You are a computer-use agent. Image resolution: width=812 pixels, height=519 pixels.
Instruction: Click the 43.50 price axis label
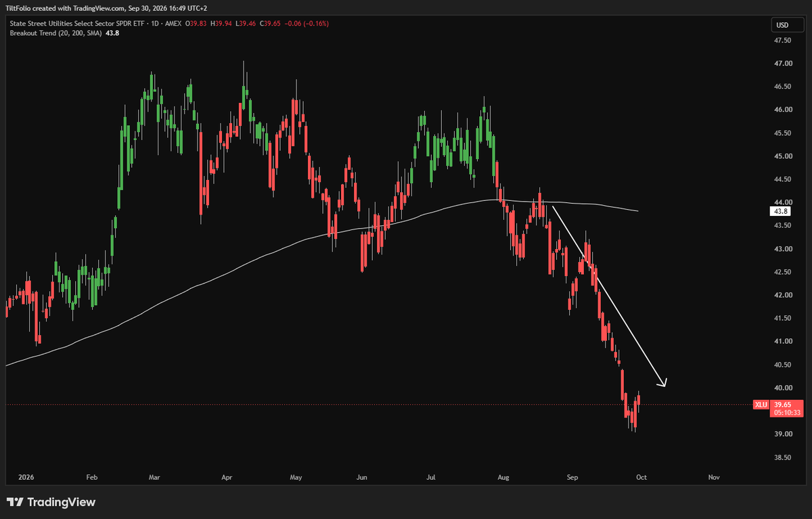click(x=783, y=226)
